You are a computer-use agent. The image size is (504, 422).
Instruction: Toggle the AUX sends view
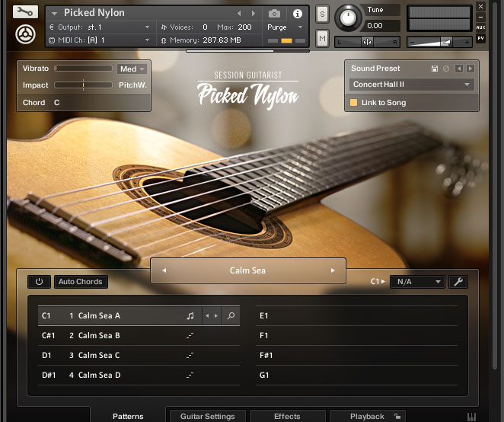pyautogui.click(x=480, y=27)
